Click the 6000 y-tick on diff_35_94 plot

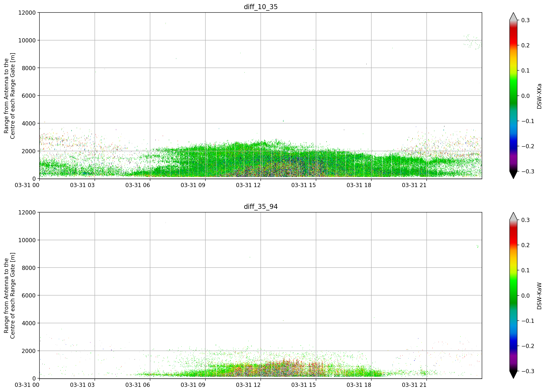pyautogui.click(x=29, y=295)
